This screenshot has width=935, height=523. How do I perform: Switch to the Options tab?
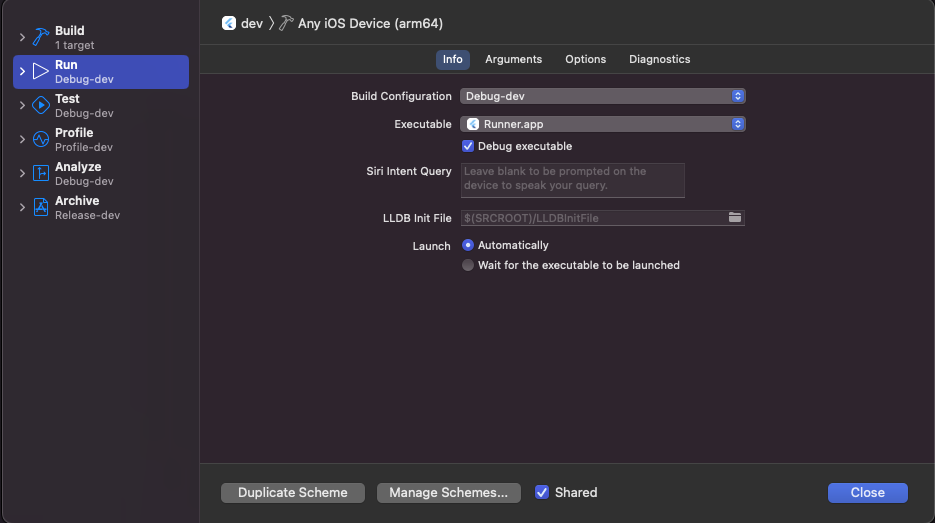click(x=586, y=59)
